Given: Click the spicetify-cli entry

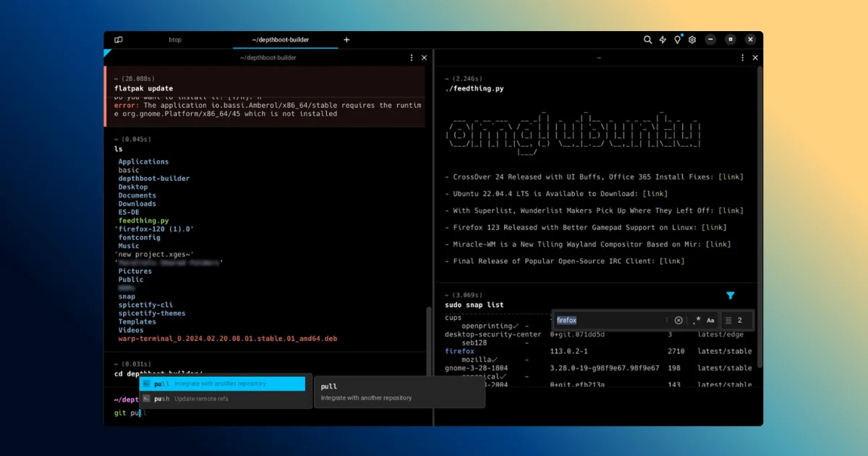Looking at the screenshot, I should [x=145, y=305].
